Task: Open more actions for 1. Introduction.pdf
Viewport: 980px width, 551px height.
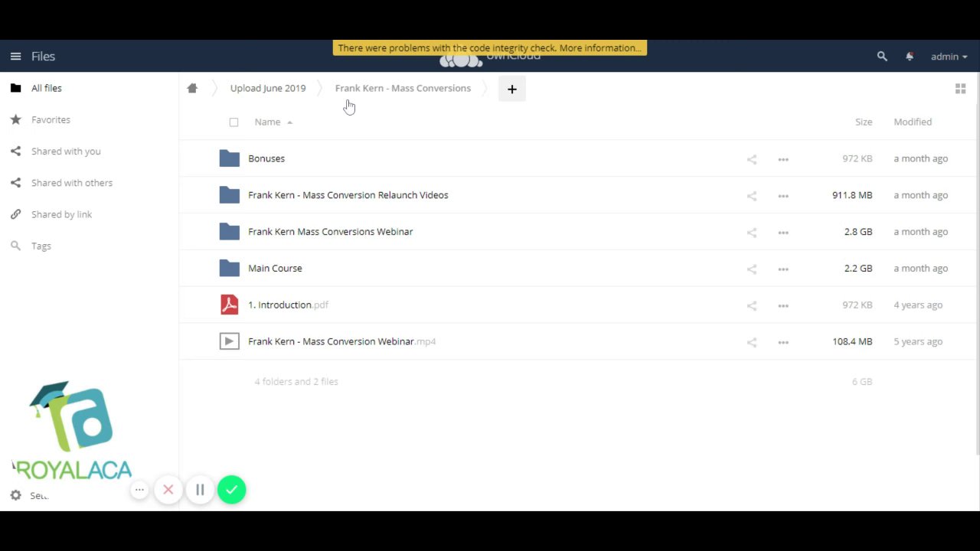Action: [783, 306]
